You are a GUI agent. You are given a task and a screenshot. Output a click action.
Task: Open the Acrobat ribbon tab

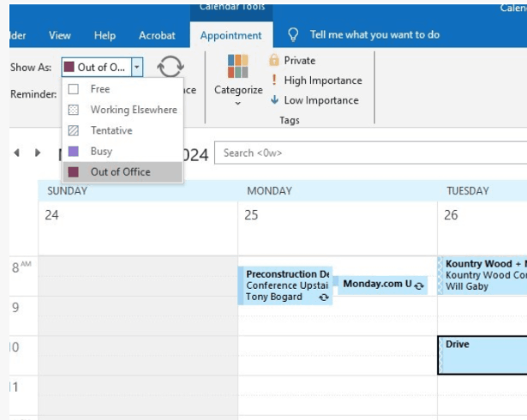tap(157, 35)
